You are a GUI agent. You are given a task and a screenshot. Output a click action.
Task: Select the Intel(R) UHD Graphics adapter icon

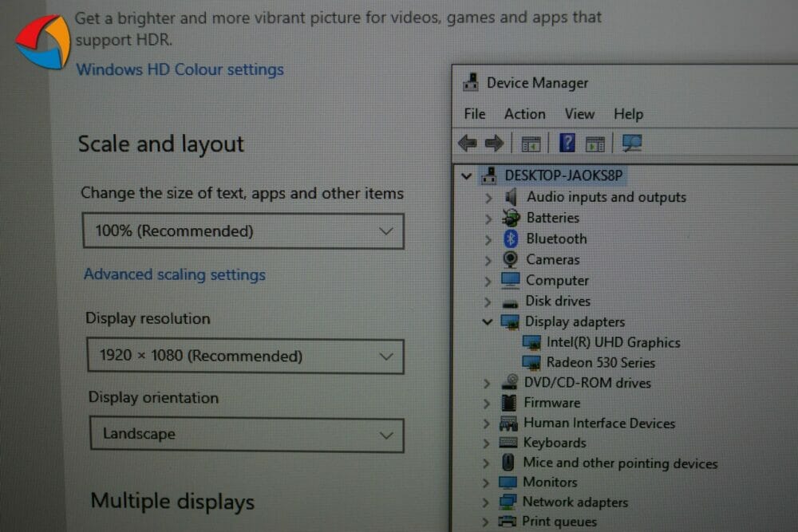[x=531, y=342]
